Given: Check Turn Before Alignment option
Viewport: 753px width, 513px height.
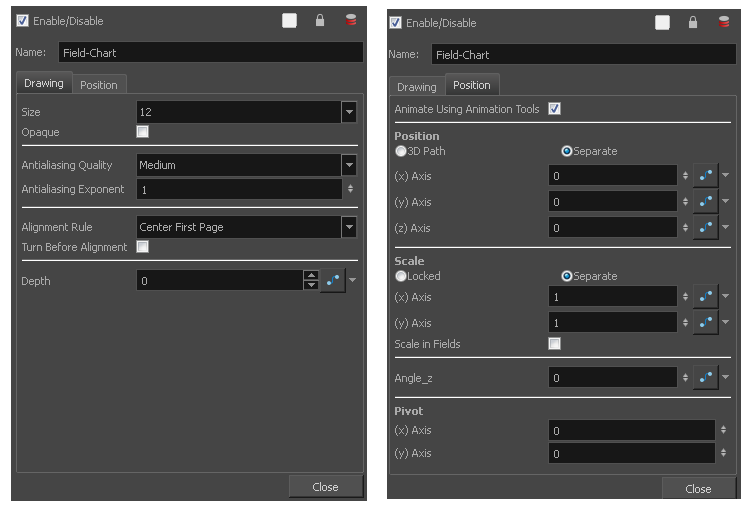Looking at the screenshot, I should [143, 247].
